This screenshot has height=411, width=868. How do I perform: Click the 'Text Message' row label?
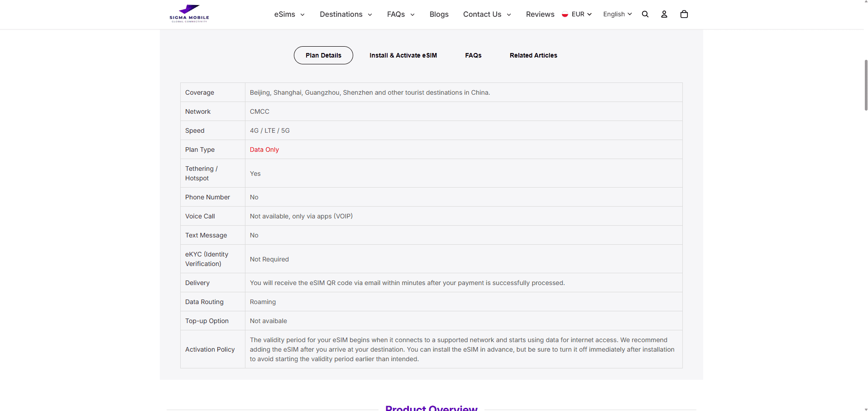tap(206, 235)
